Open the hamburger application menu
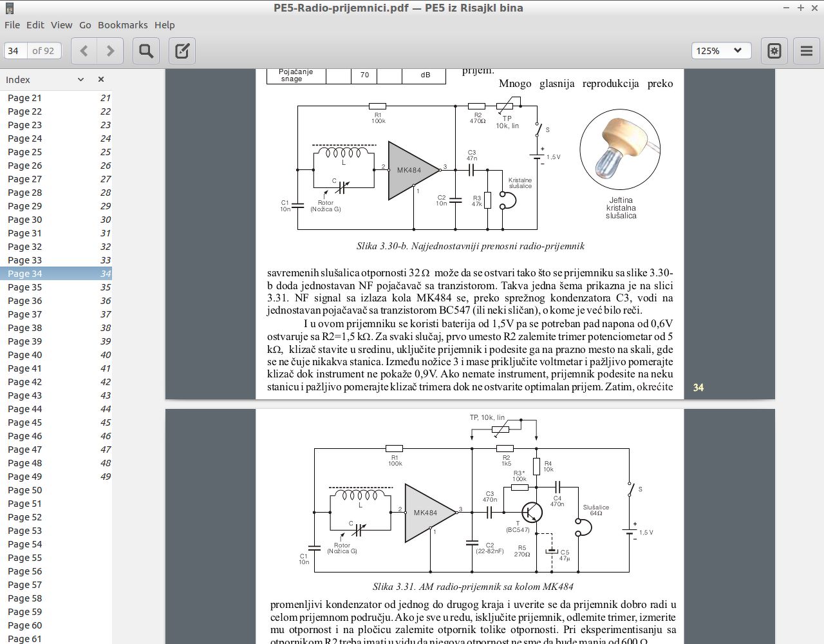Image resolution: width=824 pixels, height=644 pixels. [x=807, y=51]
